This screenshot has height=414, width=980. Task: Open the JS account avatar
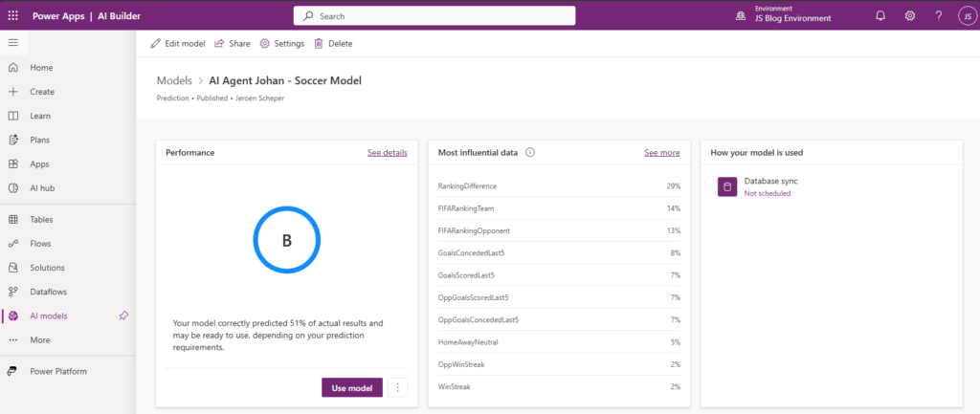tap(967, 17)
